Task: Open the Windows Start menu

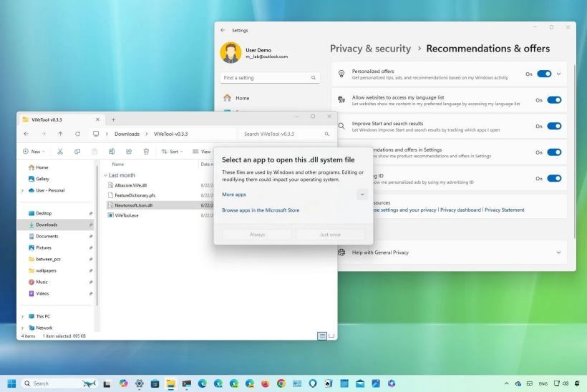Action: (x=12, y=383)
